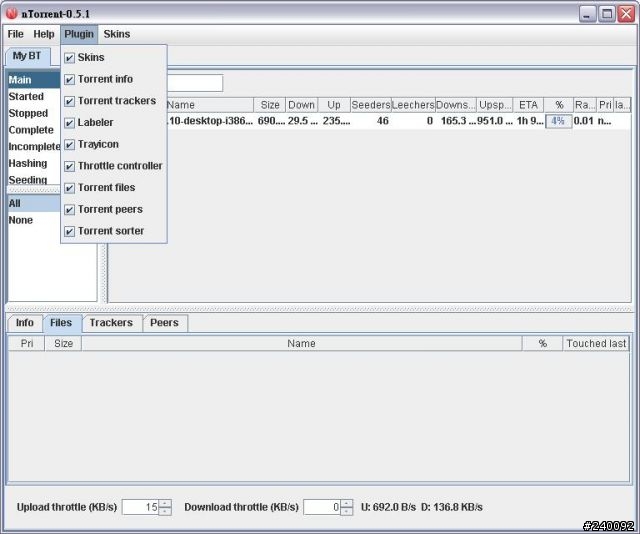Select the My BT tab
This screenshot has height=534, width=640.
pos(27,56)
